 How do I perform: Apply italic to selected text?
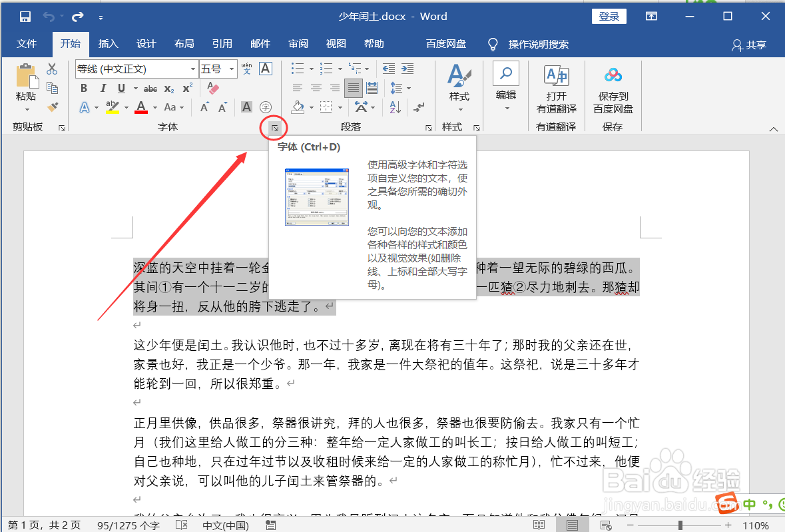(102, 87)
